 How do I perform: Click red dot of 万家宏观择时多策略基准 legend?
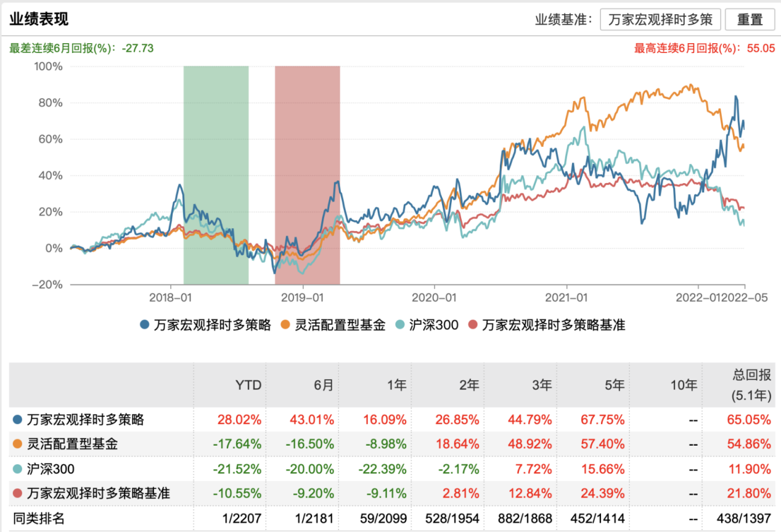click(473, 325)
